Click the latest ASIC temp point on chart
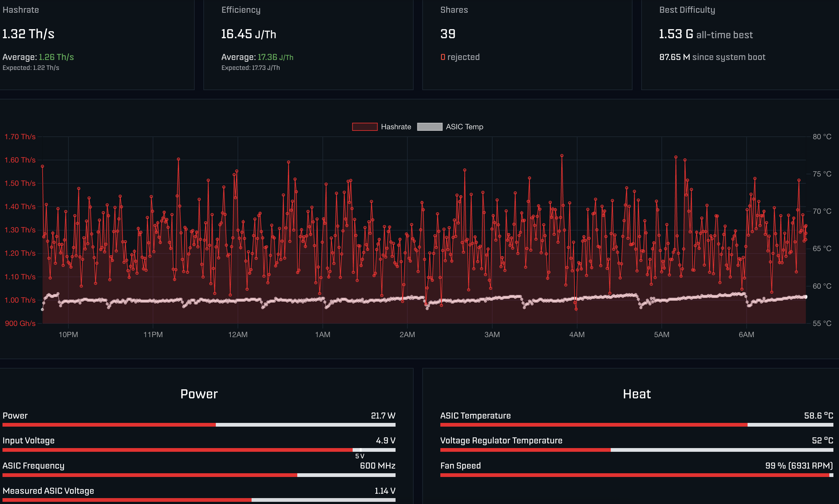839x504 pixels. point(805,297)
